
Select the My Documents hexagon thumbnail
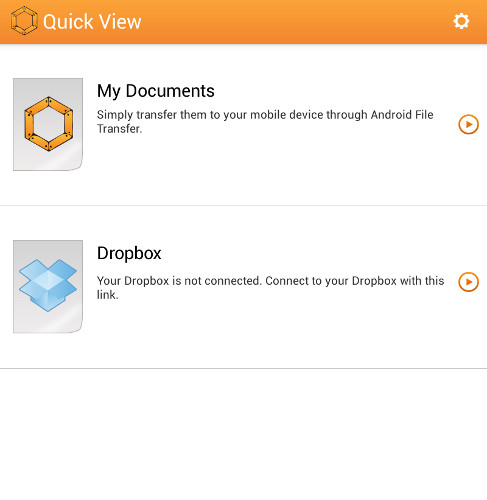48,124
